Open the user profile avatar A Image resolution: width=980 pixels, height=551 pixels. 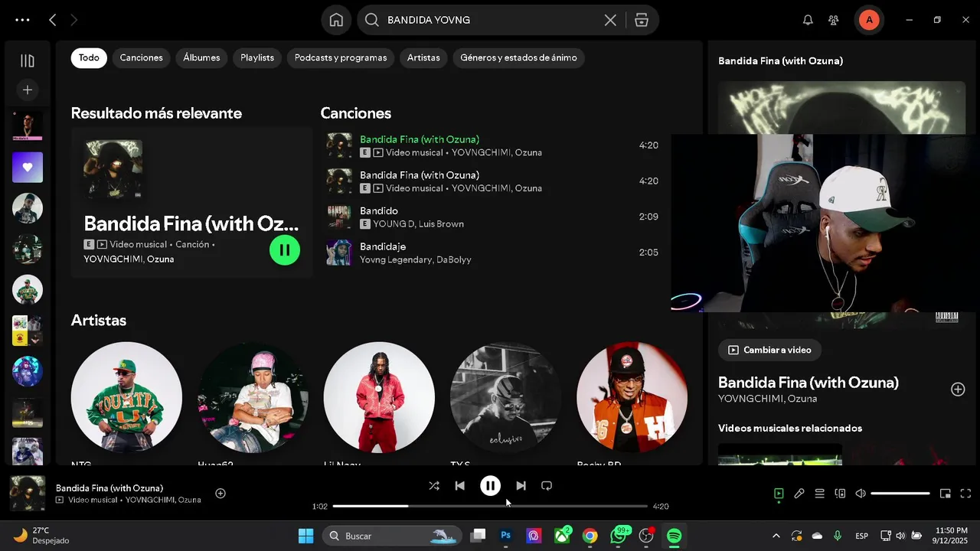click(868, 20)
